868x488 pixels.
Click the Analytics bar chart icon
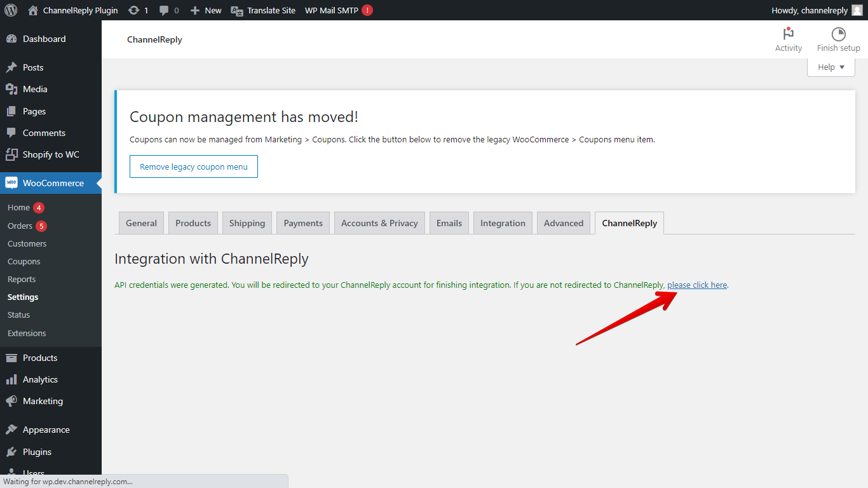coord(11,379)
